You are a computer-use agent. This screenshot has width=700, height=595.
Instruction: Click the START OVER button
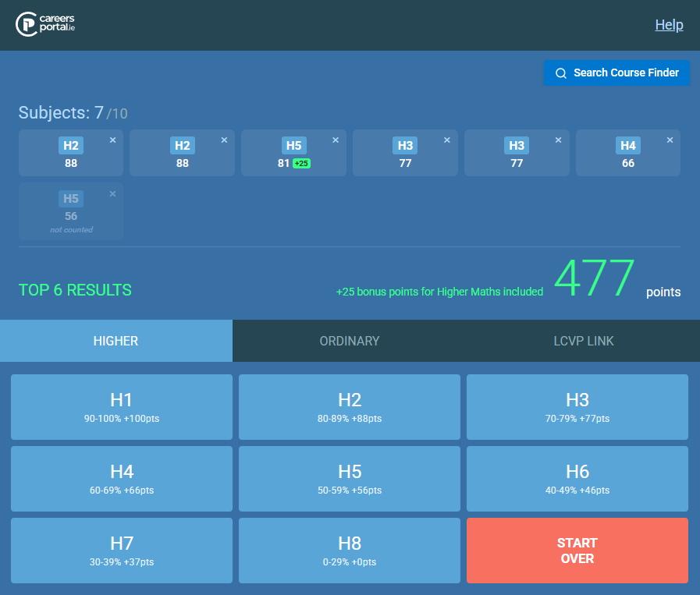577,551
